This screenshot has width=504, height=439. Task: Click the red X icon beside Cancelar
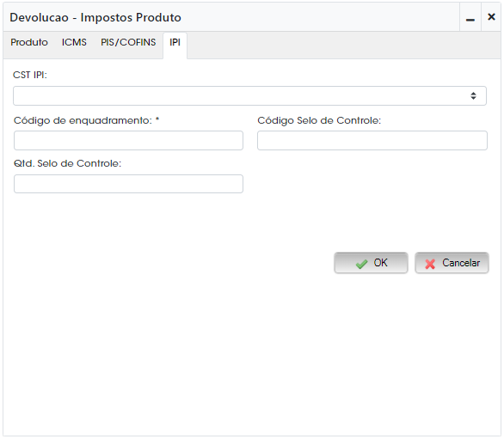[430, 264]
